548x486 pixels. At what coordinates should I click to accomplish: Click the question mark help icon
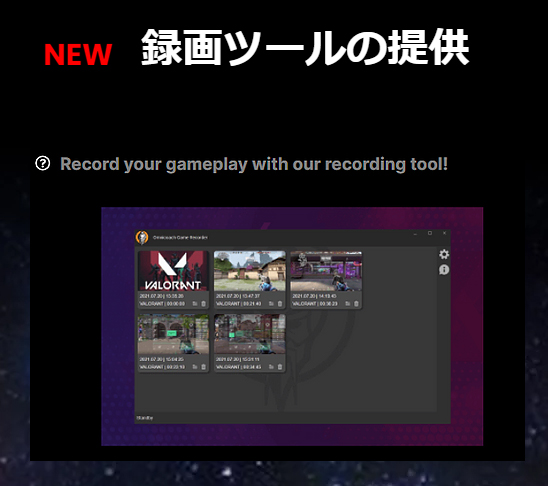tap(43, 163)
